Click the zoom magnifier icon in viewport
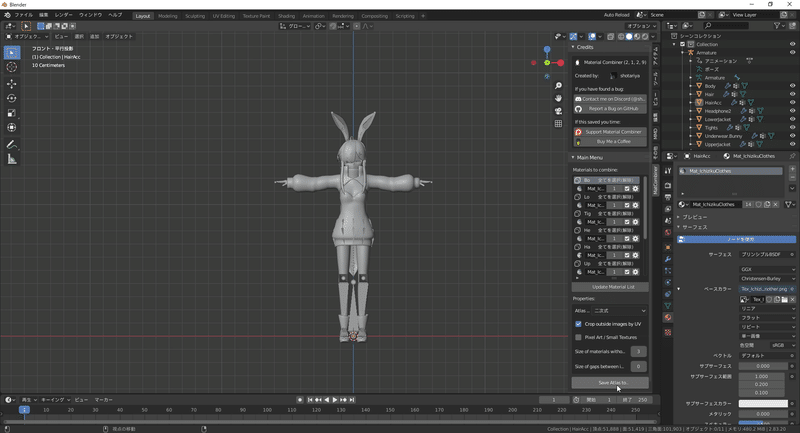 point(559,86)
